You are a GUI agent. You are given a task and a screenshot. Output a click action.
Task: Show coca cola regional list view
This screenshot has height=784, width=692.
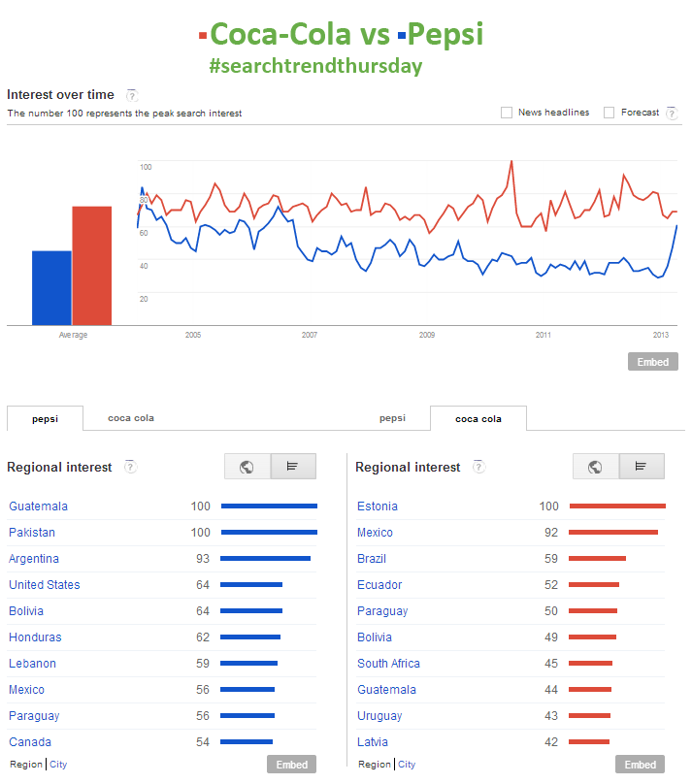[642, 467]
